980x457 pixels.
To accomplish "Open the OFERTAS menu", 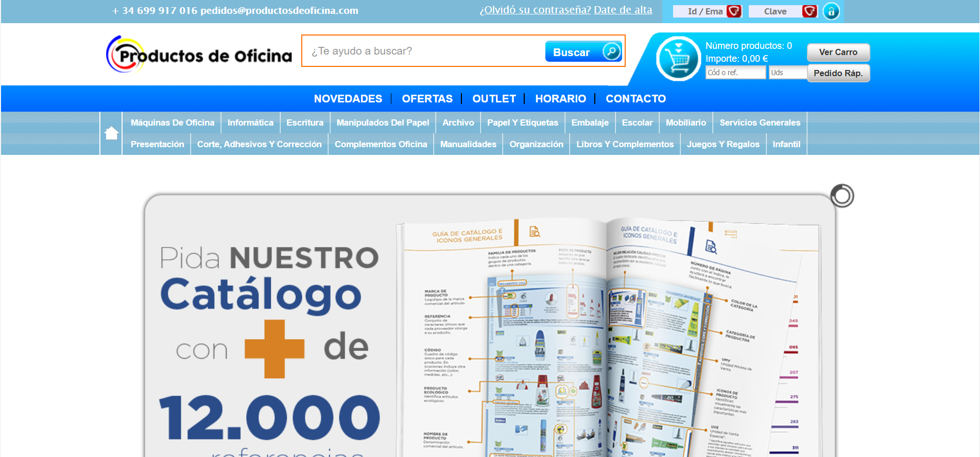I will (427, 98).
